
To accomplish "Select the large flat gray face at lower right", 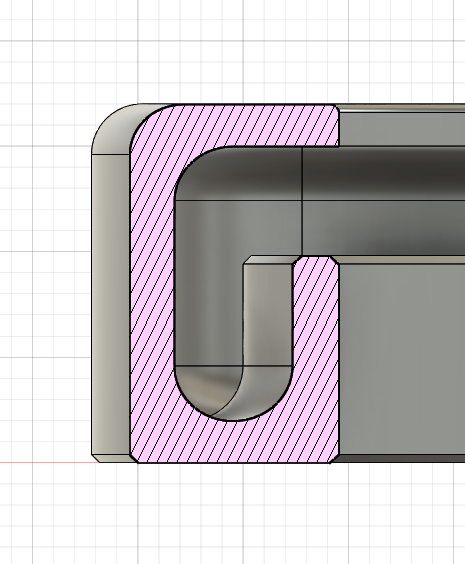I will [x=402, y=360].
